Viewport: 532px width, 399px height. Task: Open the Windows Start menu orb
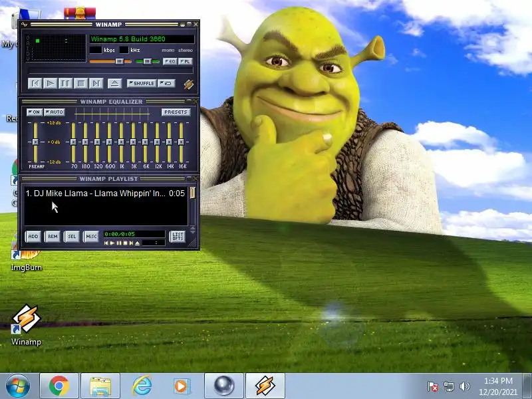tap(18, 386)
